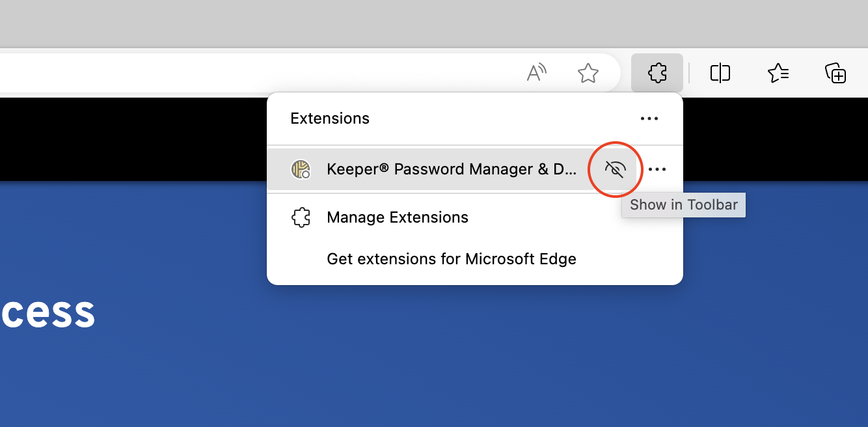Choose Manage Extensions menu item
The image size is (868, 427).
(398, 217)
